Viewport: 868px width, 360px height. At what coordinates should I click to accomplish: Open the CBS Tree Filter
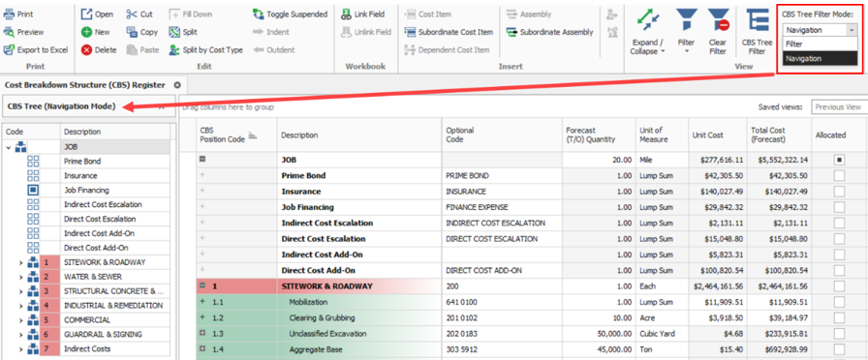point(757,32)
